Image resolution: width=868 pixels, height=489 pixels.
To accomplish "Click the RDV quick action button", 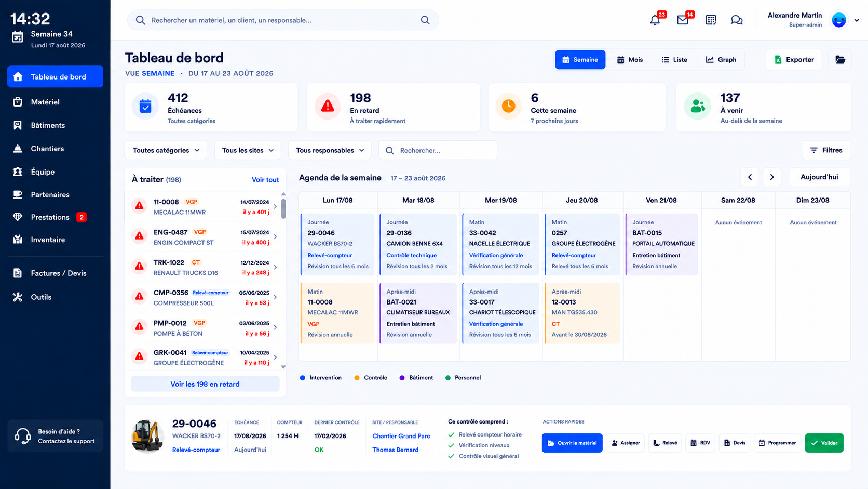I will click(700, 443).
